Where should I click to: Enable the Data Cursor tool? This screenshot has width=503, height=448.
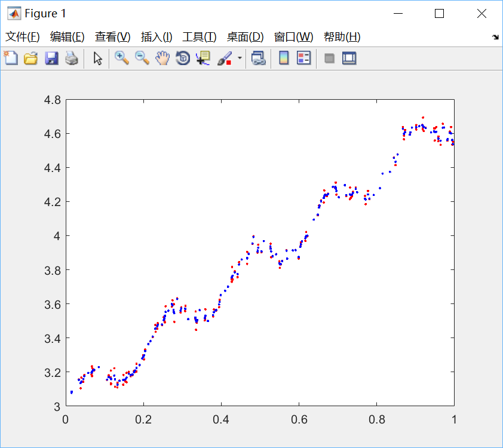coord(203,59)
